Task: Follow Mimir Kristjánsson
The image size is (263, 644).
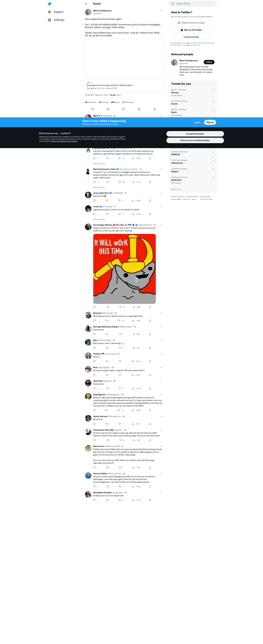Action: pos(209,62)
